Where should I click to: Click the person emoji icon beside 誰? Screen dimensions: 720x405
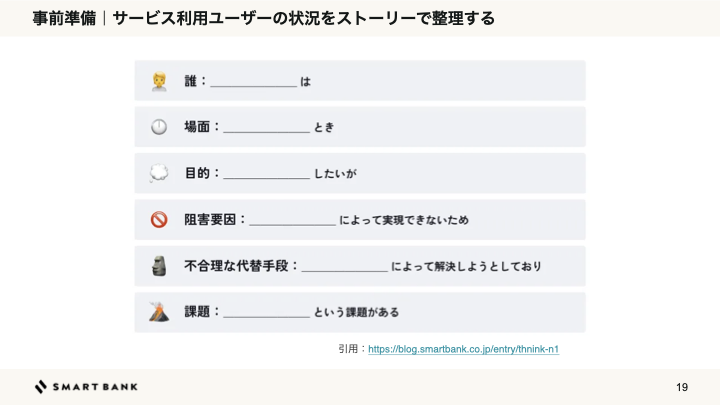pos(159,81)
